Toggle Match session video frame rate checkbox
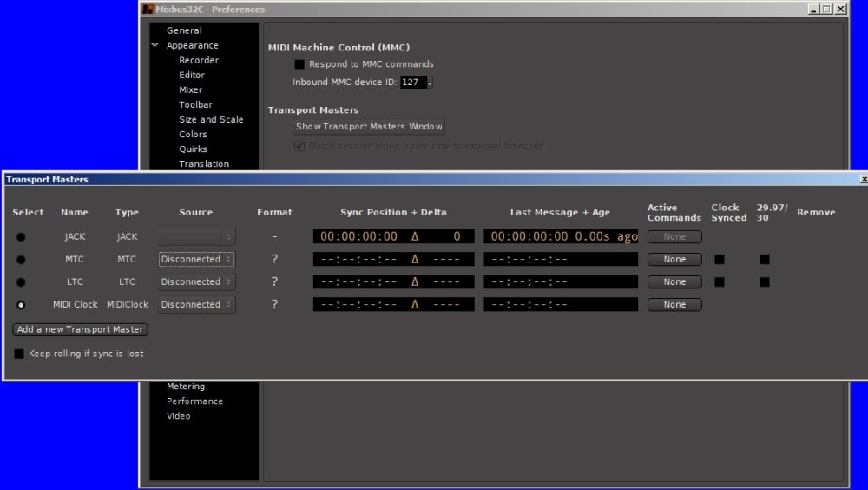Image resolution: width=868 pixels, height=490 pixels. pos(299,146)
